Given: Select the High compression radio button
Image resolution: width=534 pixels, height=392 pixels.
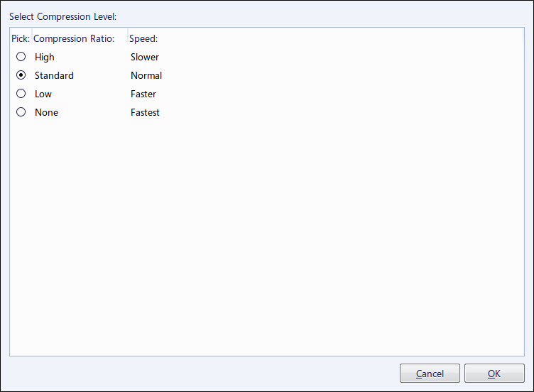Looking at the screenshot, I should [21, 57].
